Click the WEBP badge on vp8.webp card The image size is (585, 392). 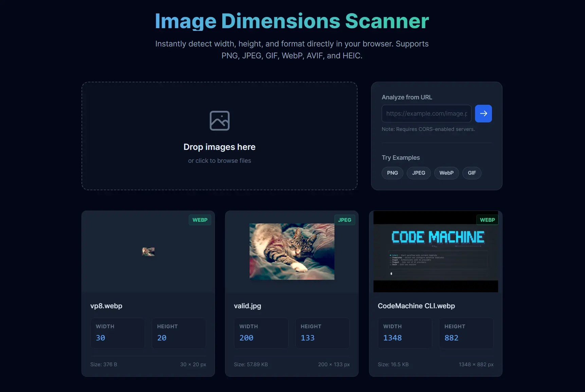coord(200,220)
